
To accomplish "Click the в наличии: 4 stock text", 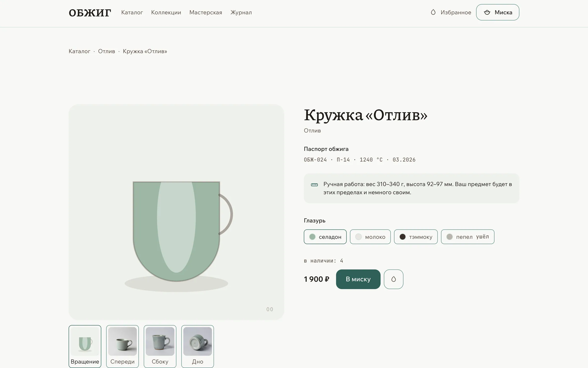I will pos(323,261).
